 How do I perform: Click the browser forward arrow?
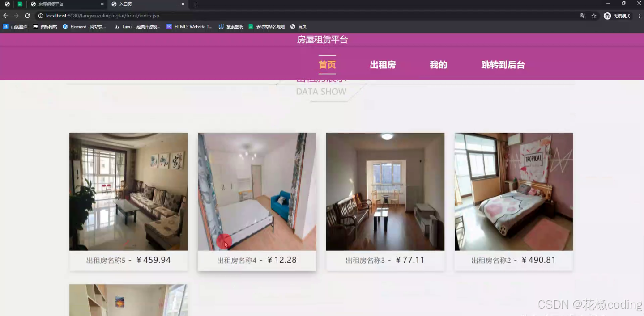(x=17, y=16)
